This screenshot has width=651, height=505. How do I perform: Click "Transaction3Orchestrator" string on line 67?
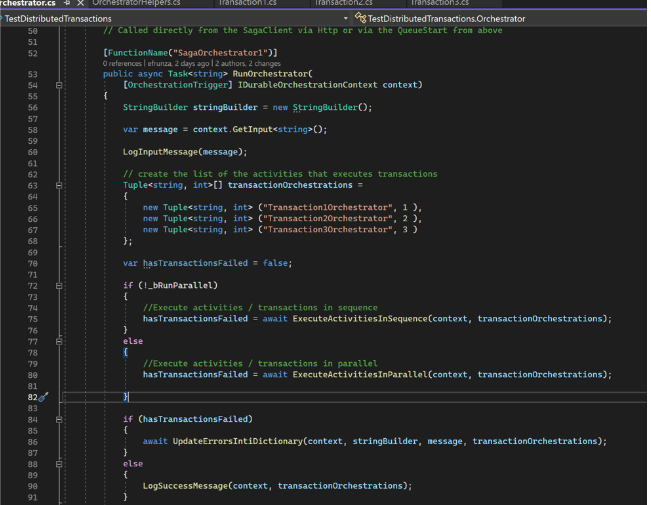(x=328, y=230)
